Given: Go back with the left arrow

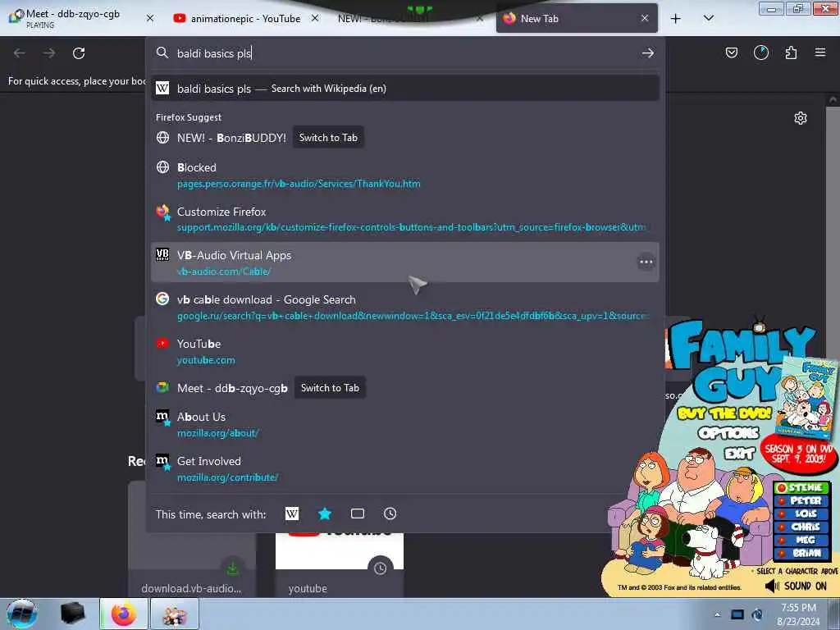Looking at the screenshot, I should 20,53.
